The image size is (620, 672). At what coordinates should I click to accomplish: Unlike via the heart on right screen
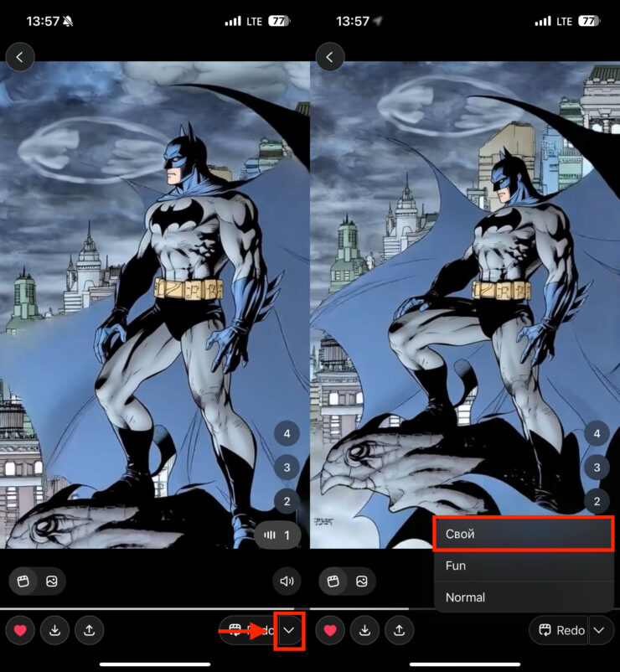pyautogui.click(x=330, y=630)
